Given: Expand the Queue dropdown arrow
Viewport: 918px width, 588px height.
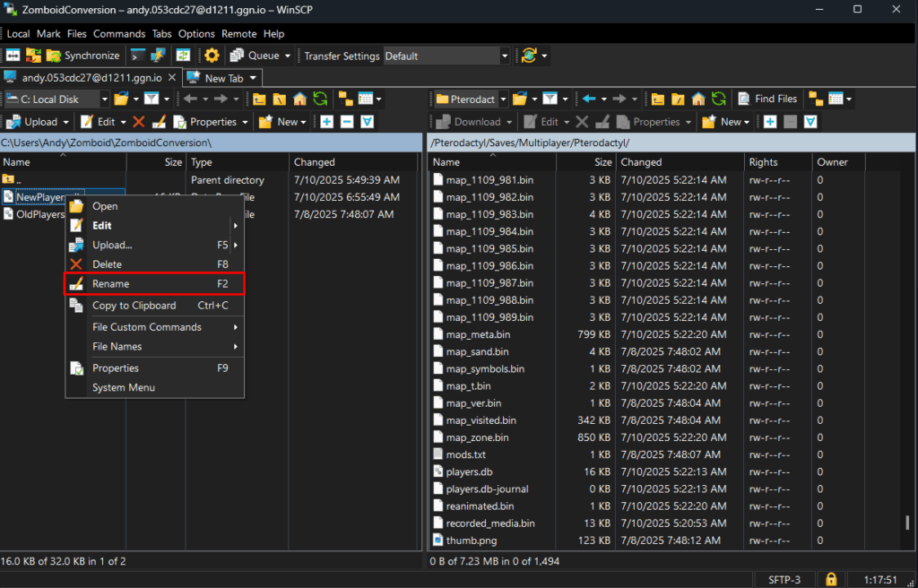Looking at the screenshot, I should point(287,56).
